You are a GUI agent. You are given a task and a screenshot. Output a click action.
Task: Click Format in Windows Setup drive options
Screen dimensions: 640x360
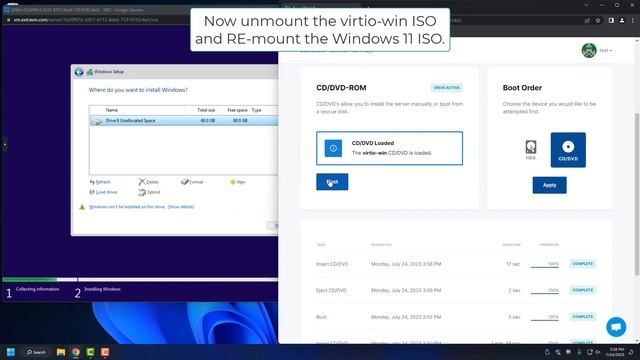click(x=192, y=182)
